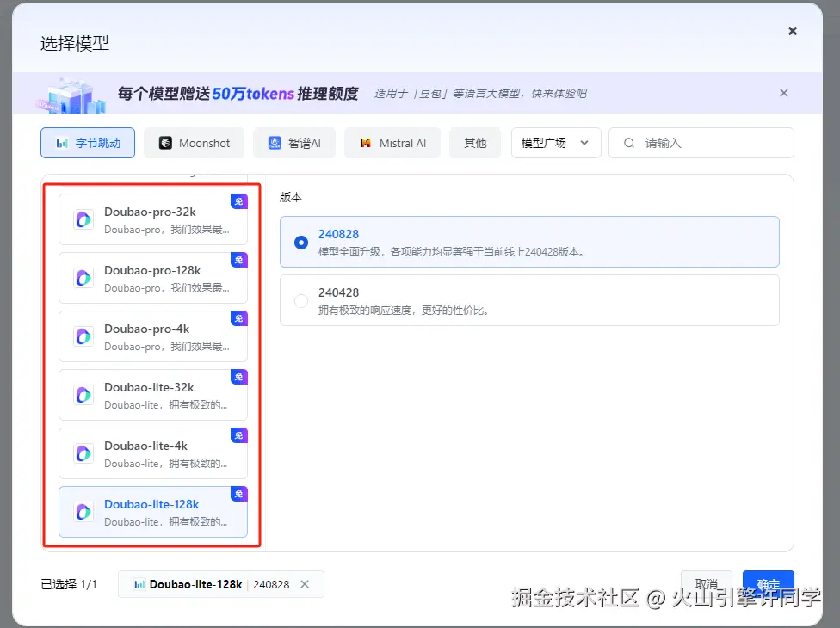Choose the Doubao-pro-4k model card

pos(153,336)
